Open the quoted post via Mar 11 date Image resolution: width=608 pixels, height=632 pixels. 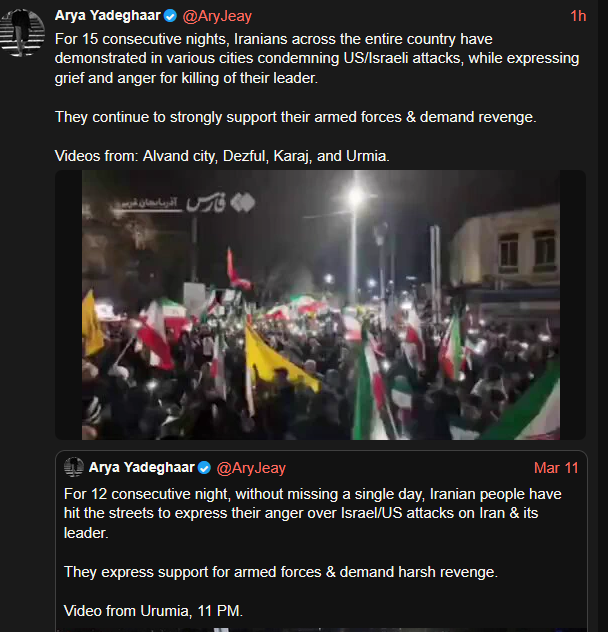pyautogui.click(x=556, y=468)
